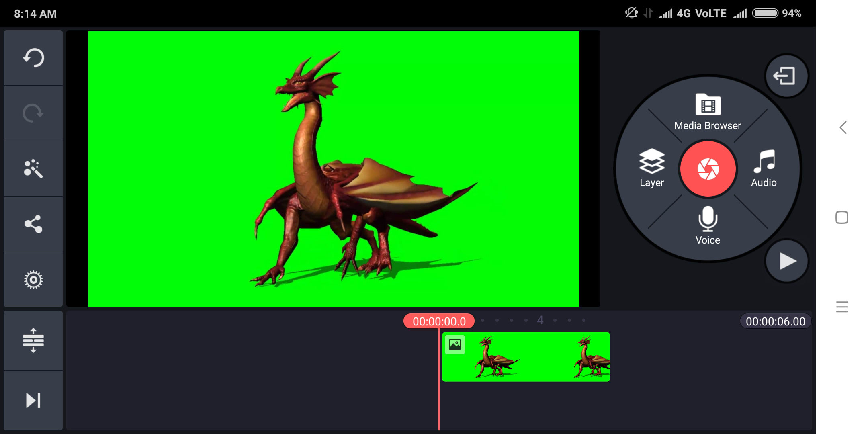868x434 pixels.
Task: Tap the Undo arrow icon
Action: [33, 58]
